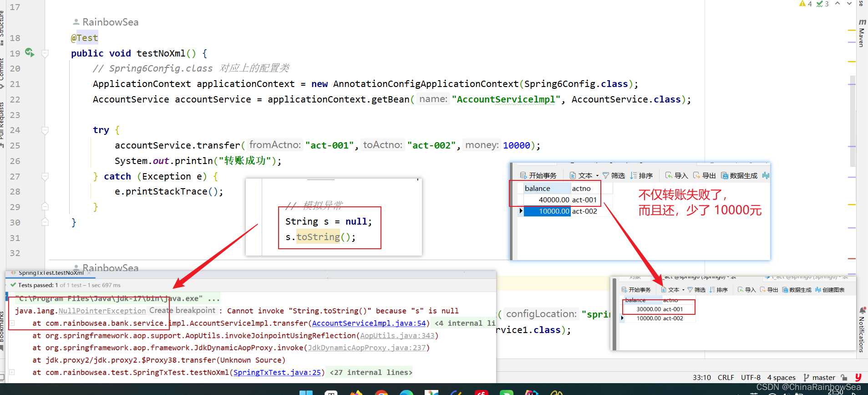Select the 30000.00 balance cell in lower table
The width and height of the screenshot is (868, 395).
[643, 309]
